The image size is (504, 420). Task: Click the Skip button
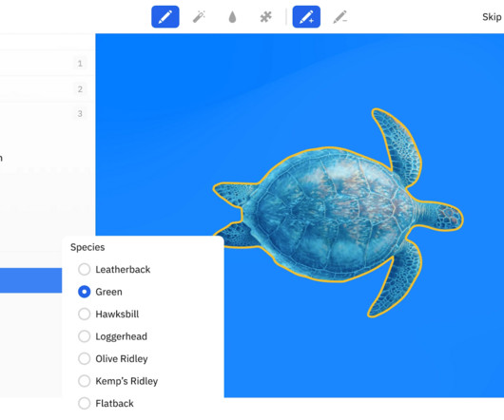(x=492, y=17)
